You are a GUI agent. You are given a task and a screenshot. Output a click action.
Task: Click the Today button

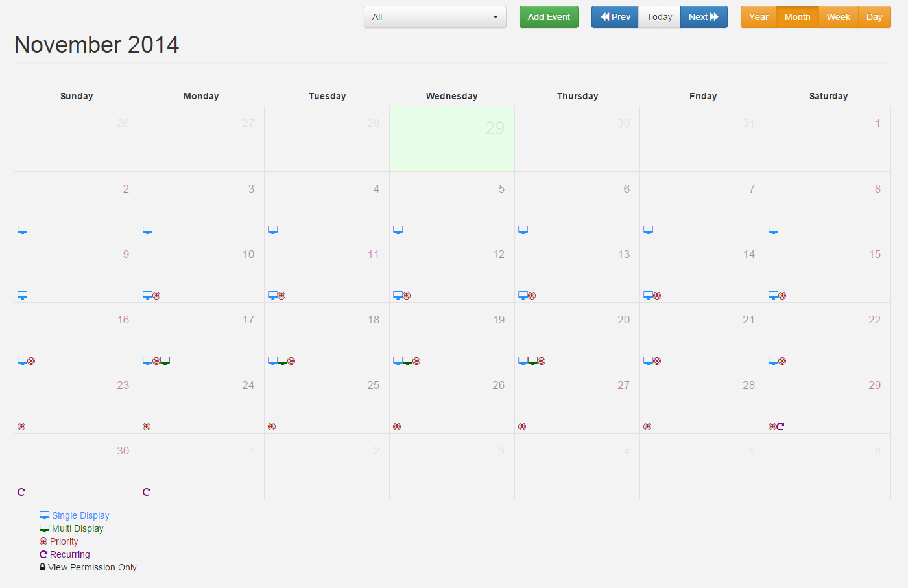[659, 17]
